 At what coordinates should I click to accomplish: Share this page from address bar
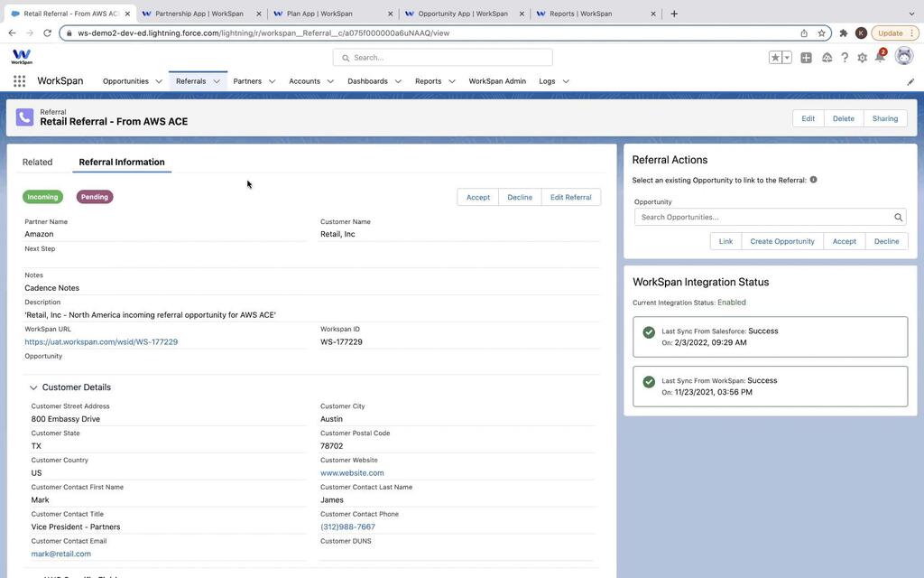point(804,33)
